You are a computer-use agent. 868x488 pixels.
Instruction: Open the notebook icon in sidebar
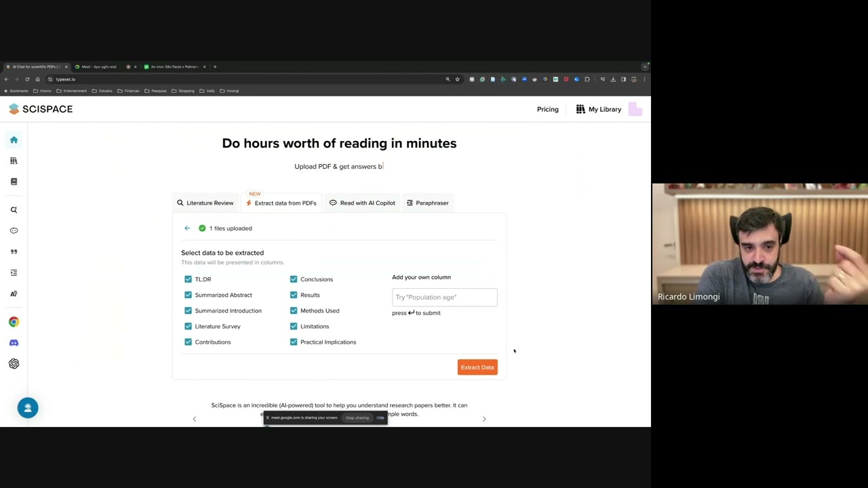pos(14,182)
